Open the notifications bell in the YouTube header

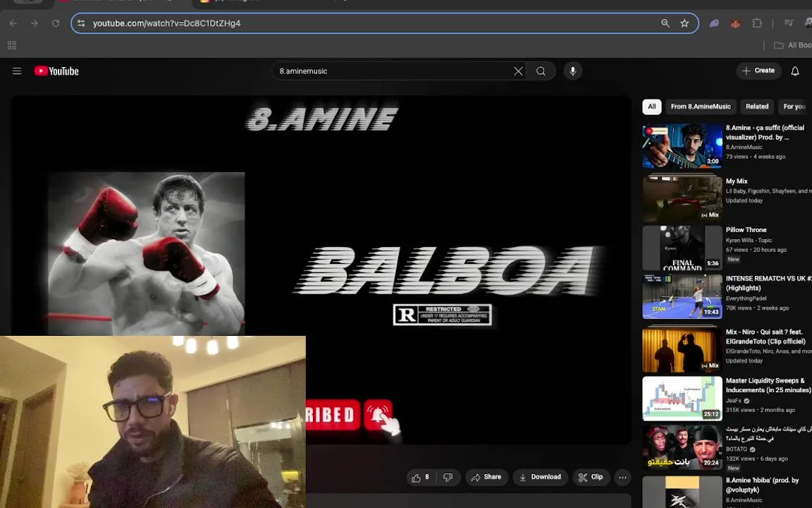(795, 71)
